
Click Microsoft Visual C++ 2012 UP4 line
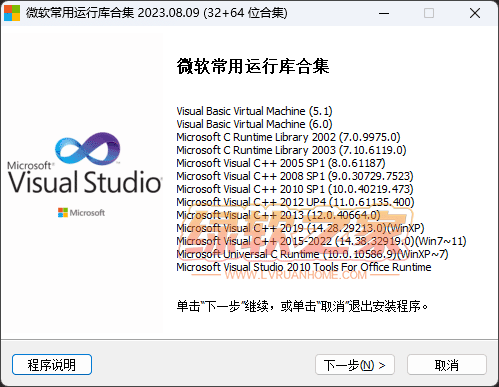[295, 202]
